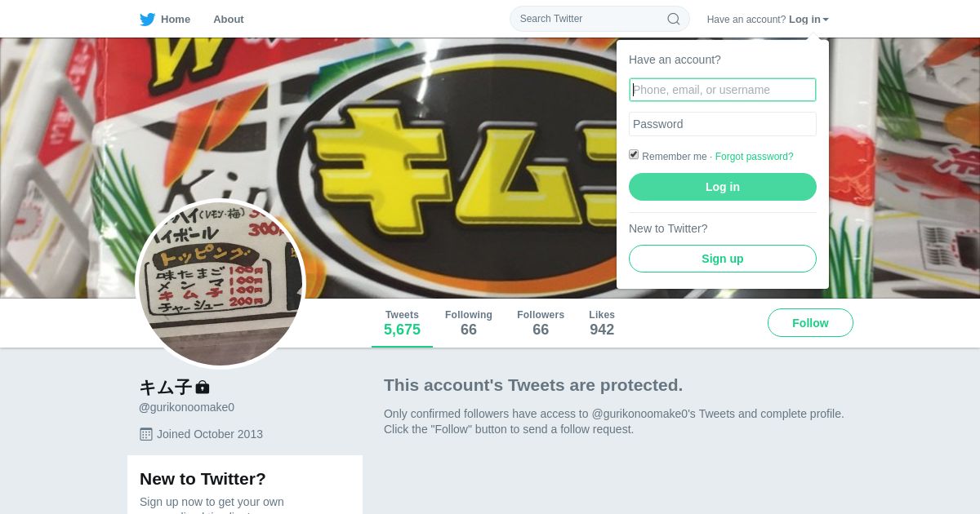980x514 pixels.
Task: Select the Tweets 5,675 tab
Action: (x=402, y=323)
